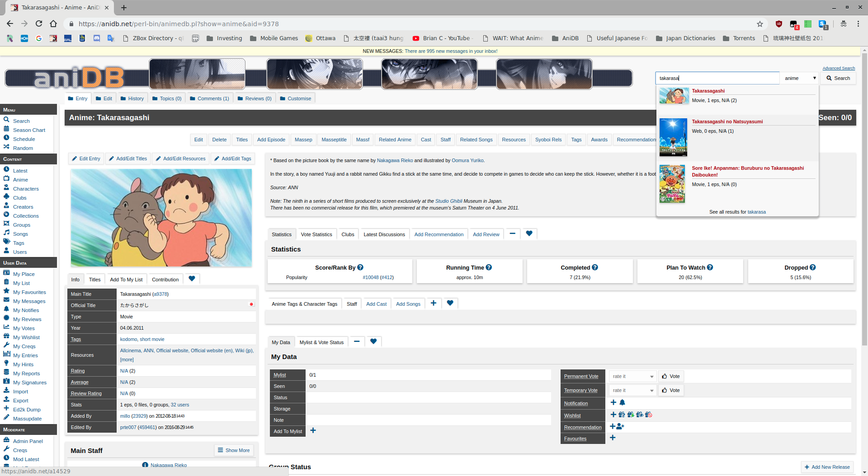This screenshot has height=476, width=868.
Task: Open the Permanent Vote rating dropdown
Action: point(633,376)
